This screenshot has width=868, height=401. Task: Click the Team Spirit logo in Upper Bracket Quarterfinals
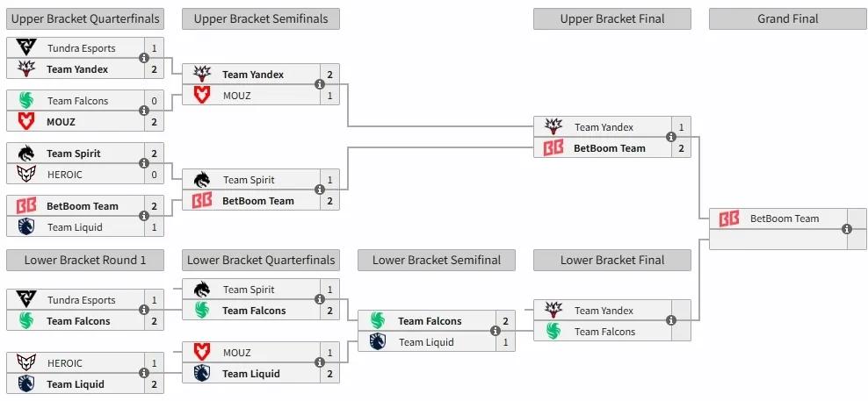coord(25,154)
